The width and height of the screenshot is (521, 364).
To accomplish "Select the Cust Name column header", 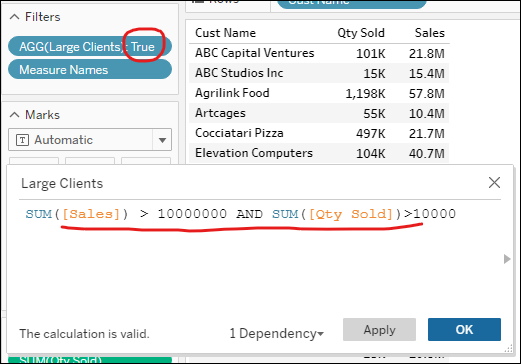I will [x=225, y=33].
